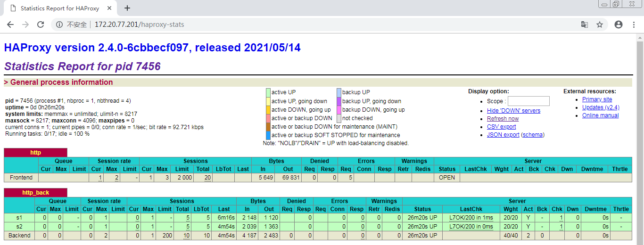Click L7OK/200 in 0ms for s2
This screenshot has height=245, width=644.
click(x=471, y=227)
